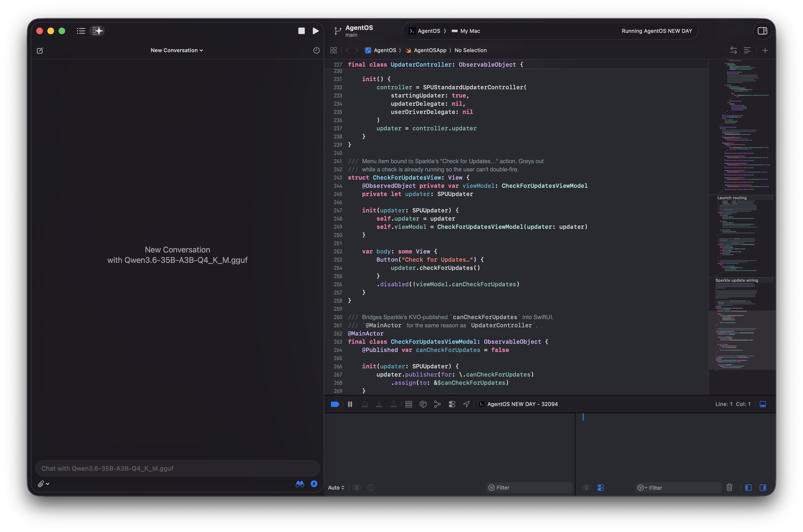803x532 pixels.
Task: Toggle Quick Look eye in variables view
Action: [x=356, y=488]
